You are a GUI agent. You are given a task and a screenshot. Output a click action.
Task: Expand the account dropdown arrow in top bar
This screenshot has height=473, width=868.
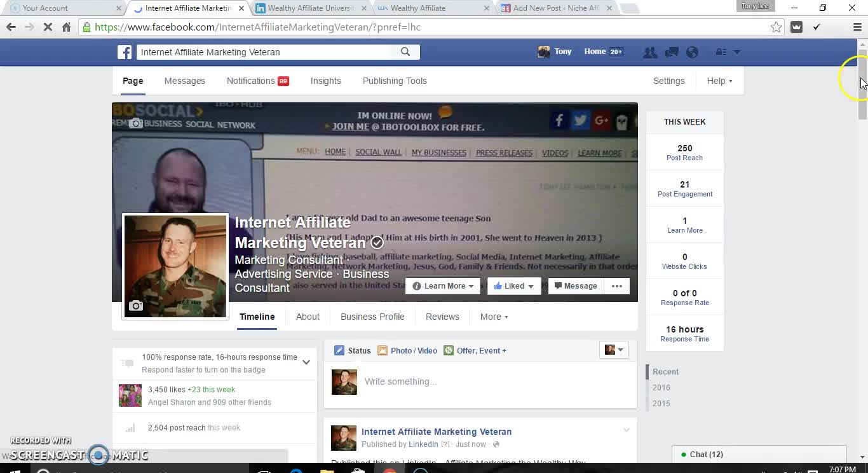coord(737,52)
